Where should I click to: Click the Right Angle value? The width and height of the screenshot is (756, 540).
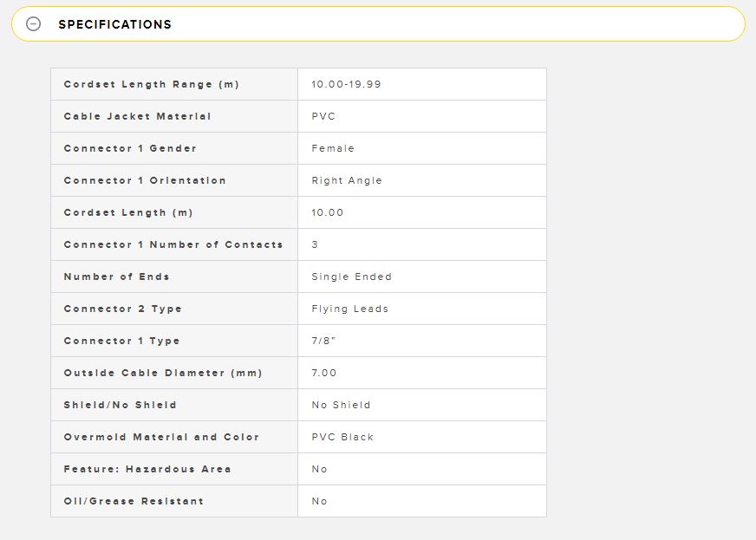click(x=347, y=181)
